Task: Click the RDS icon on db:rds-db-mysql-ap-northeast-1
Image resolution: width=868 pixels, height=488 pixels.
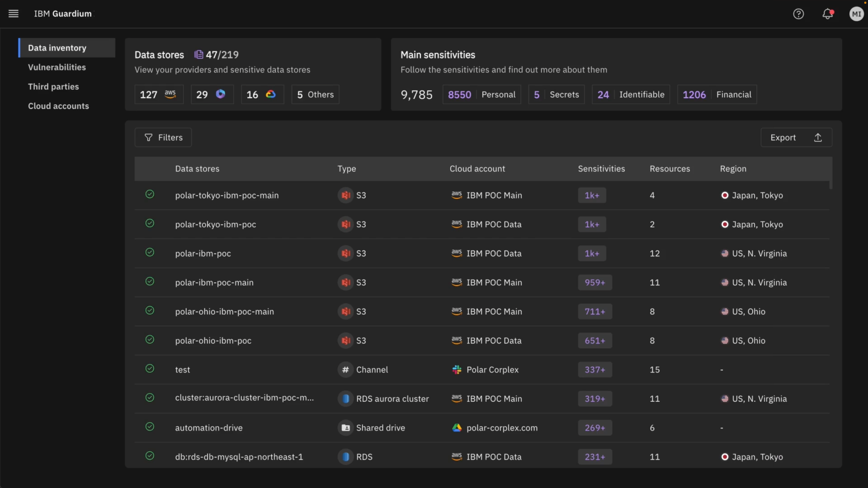Action: click(x=345, y=456)
